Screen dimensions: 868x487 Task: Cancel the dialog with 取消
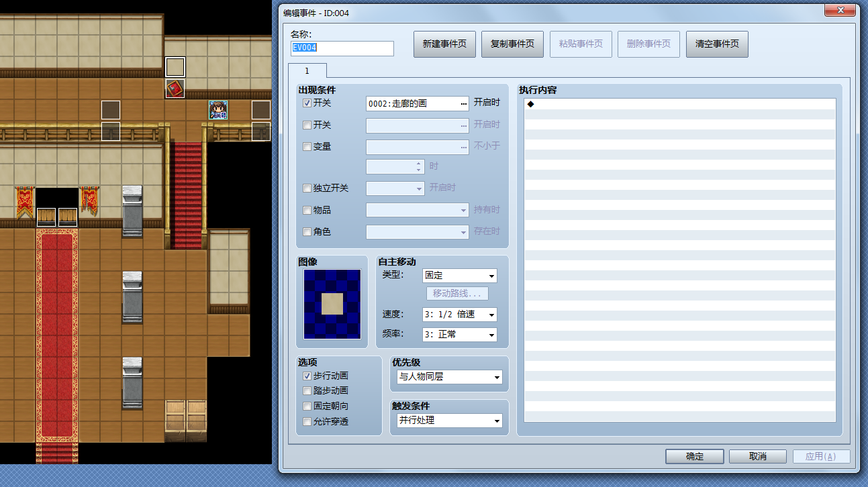pos(758,456)
